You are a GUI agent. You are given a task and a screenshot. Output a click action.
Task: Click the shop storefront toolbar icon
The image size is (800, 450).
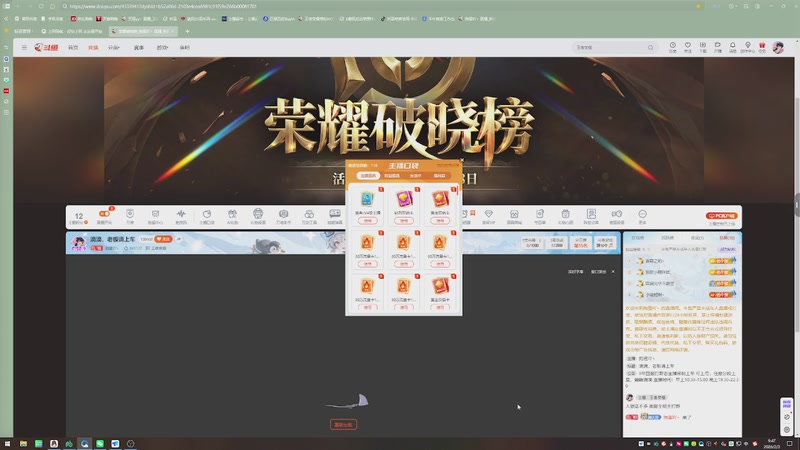pos(514,216)
